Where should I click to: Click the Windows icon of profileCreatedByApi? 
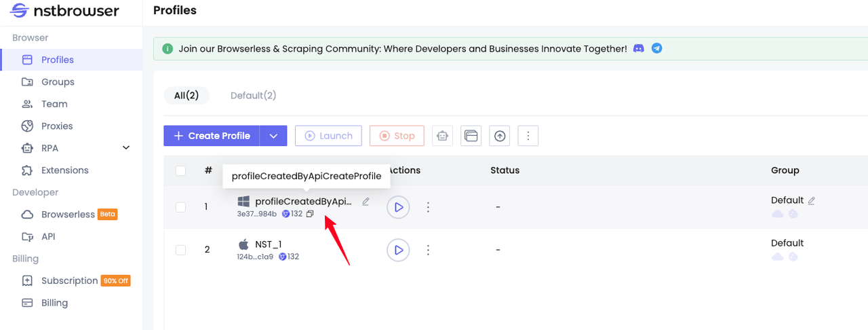click(243, 202)
